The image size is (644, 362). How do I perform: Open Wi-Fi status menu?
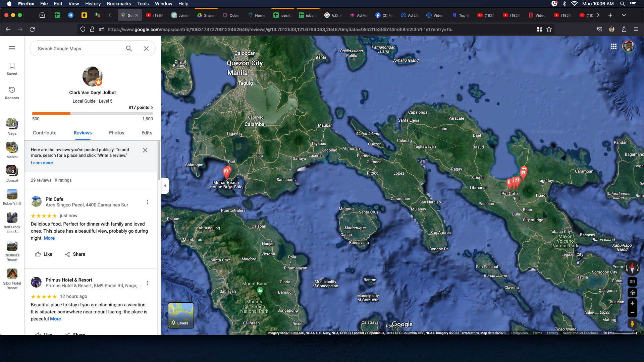click(575, 4)
